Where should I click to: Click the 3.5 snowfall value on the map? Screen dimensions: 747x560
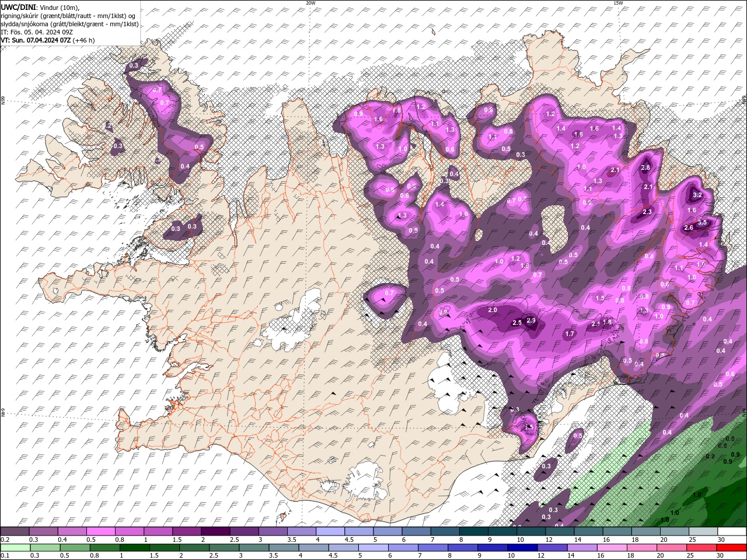coord(703,222)
